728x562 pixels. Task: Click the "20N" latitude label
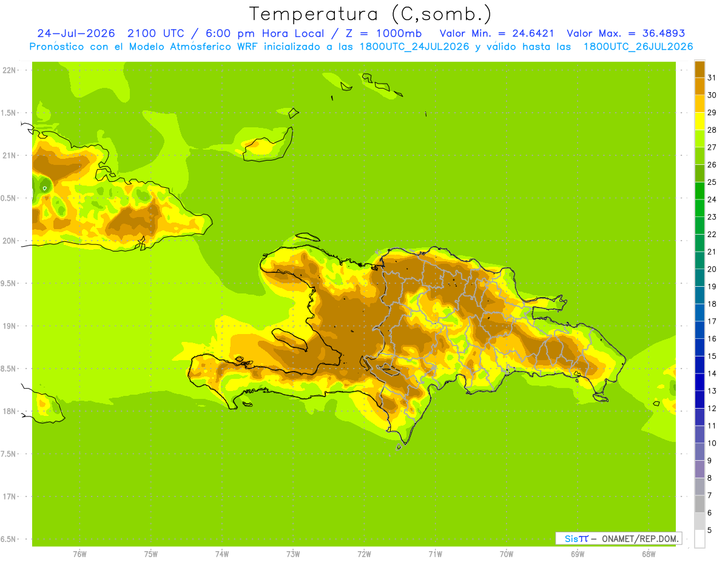point(9,241)
